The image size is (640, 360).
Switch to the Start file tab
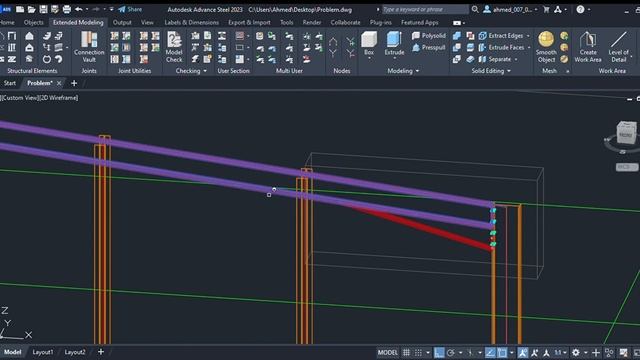click(10, 83)
